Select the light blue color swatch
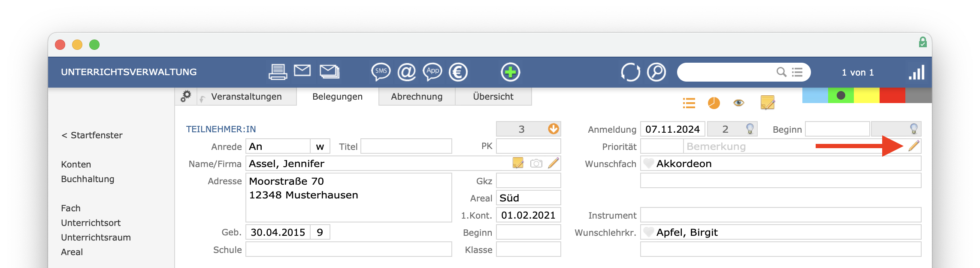980x268 pixels. (x=815, y=95)
